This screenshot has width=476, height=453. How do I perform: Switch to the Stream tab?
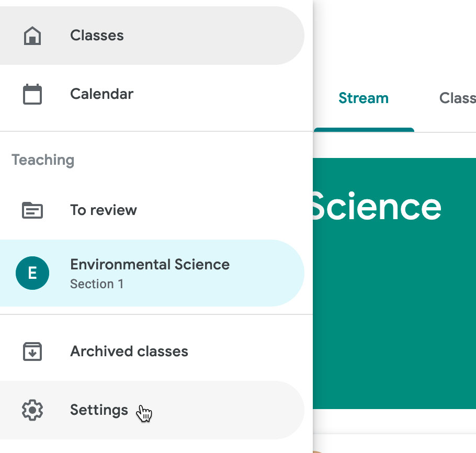click(x=363, y=98)
